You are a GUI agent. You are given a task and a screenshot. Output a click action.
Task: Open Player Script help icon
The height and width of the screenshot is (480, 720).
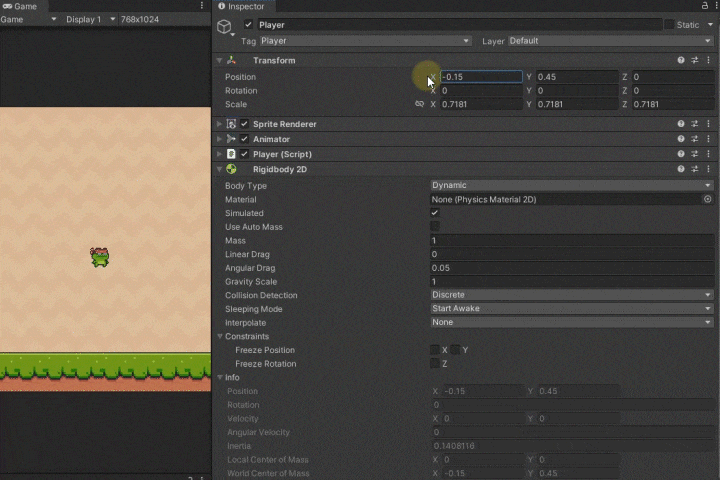pos(681,154)
